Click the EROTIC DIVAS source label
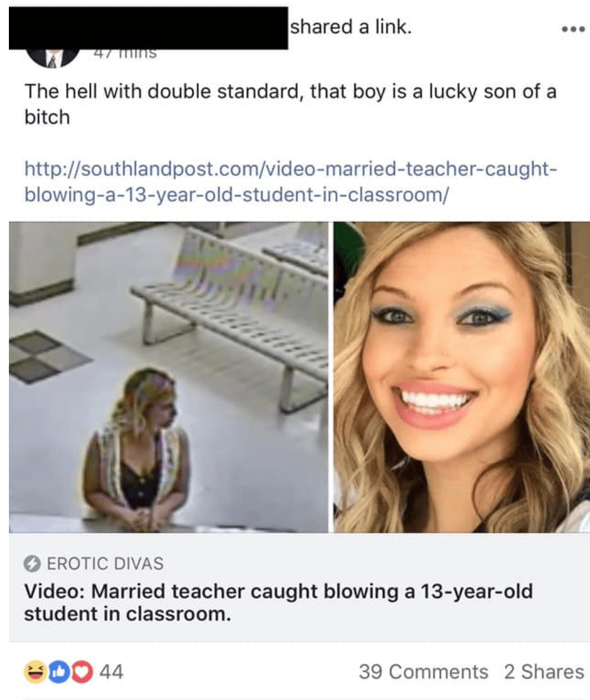 pyautogui.click(x=105, y=564)
